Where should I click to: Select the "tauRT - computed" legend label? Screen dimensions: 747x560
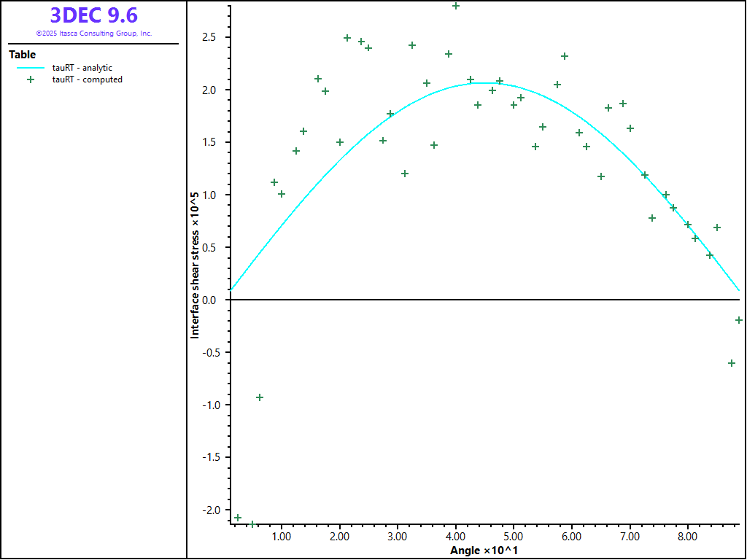click(x=87, y=79)
